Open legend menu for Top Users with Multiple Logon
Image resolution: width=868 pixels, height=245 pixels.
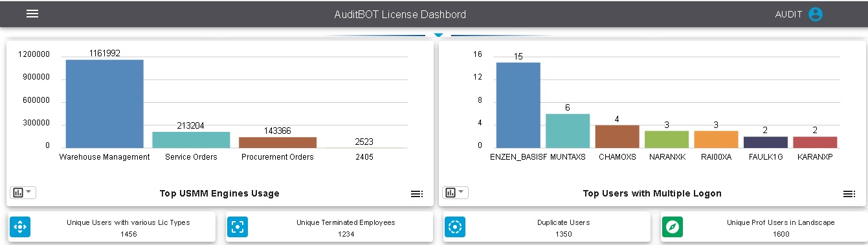coord(849,194)
